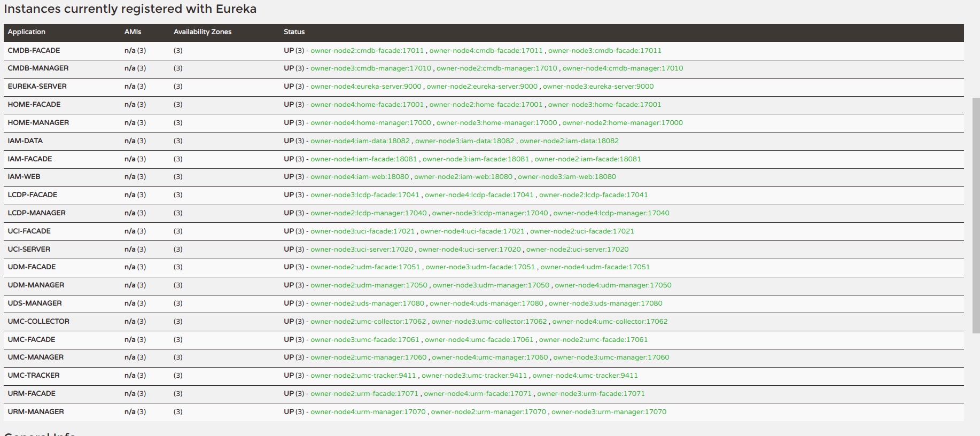Follow owner-node2:home-facade:17001 link

[486, 105]
